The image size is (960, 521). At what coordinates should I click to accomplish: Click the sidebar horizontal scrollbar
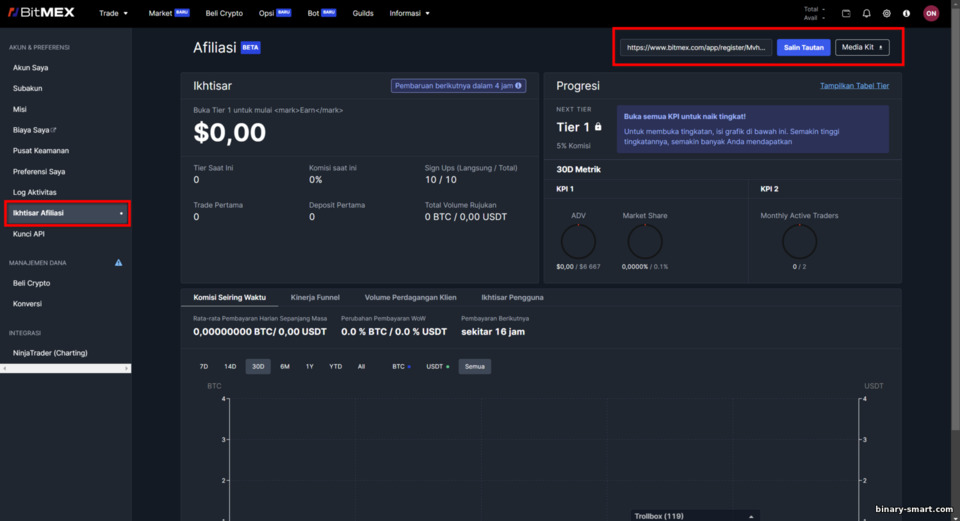tap(66, 369)
